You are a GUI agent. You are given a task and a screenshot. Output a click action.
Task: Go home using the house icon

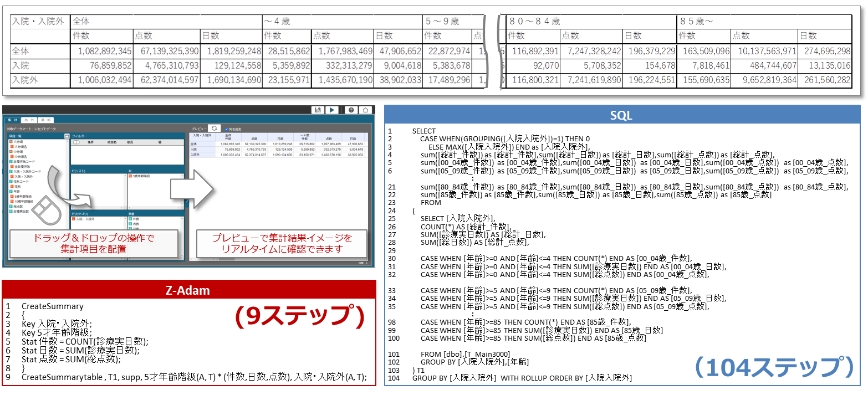(365, 110)
